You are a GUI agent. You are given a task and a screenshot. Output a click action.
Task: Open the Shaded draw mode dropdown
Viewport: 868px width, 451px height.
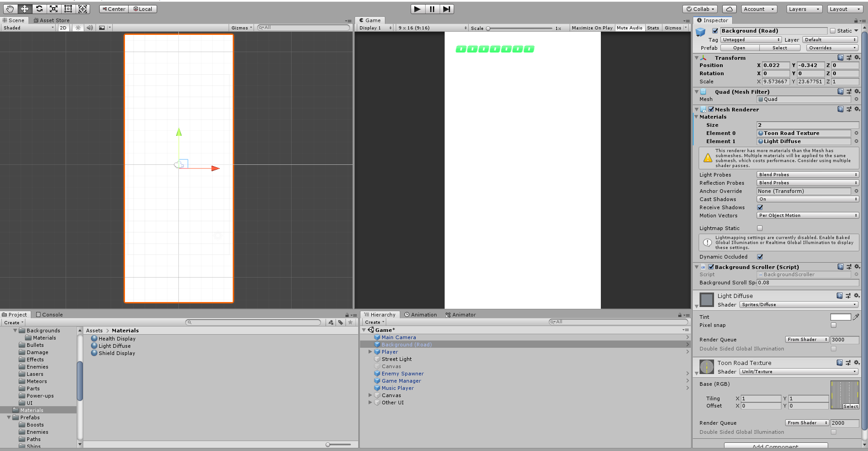click(x=28, y=28)
